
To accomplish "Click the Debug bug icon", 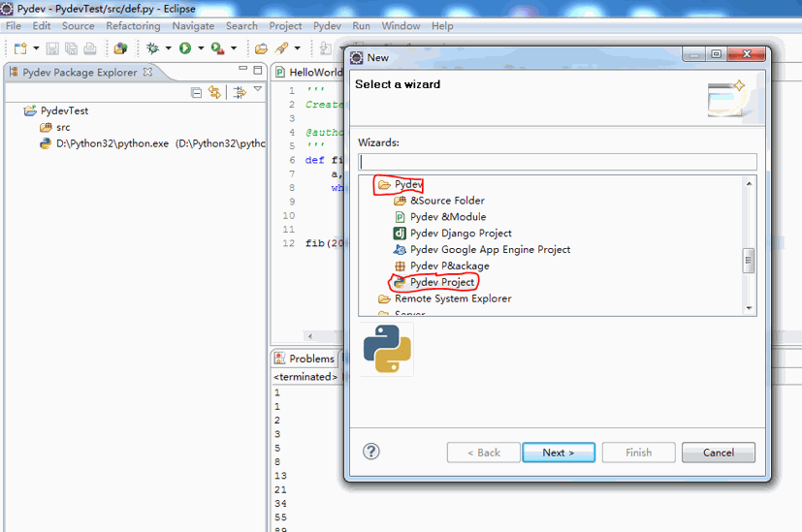I will pyautogui.click(x=152, y=48).
